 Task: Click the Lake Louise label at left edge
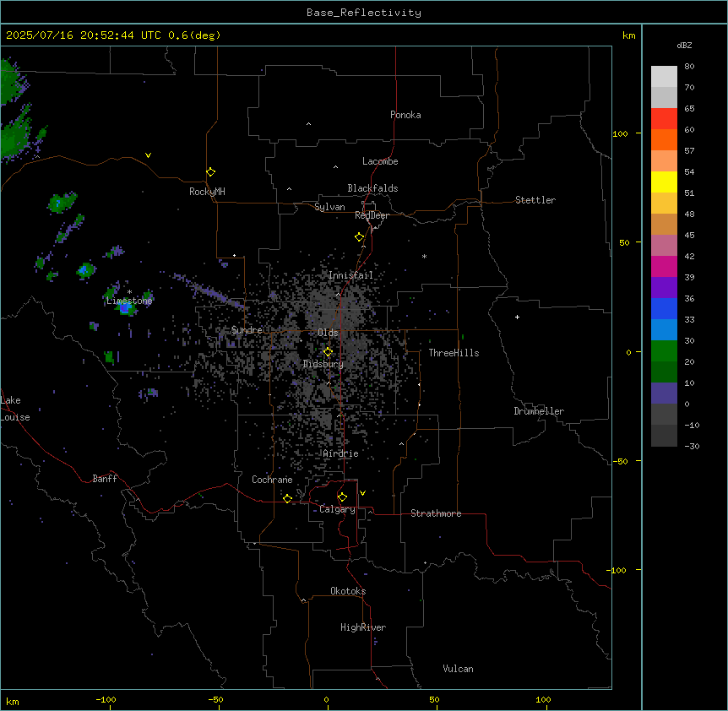[15, 409]
